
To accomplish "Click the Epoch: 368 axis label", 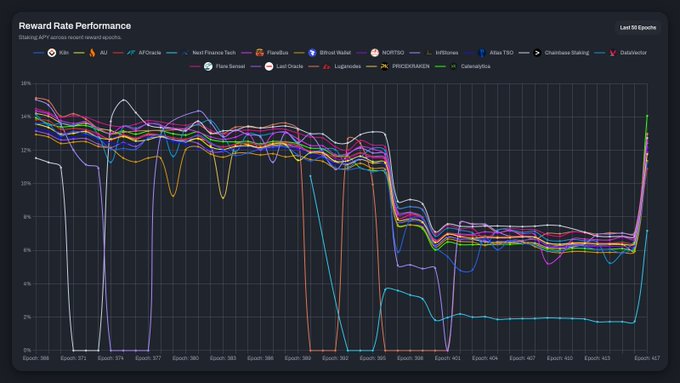I will coord(36,358).
